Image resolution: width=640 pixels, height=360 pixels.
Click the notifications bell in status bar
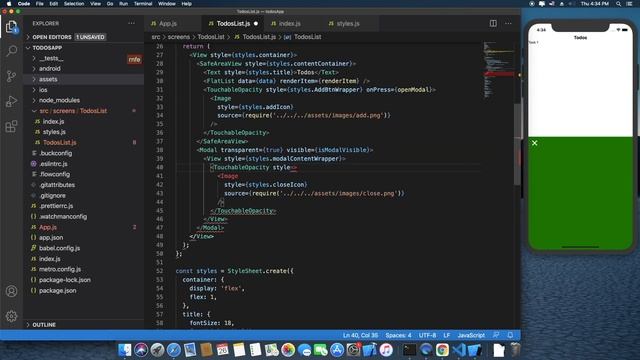[510, 335]
